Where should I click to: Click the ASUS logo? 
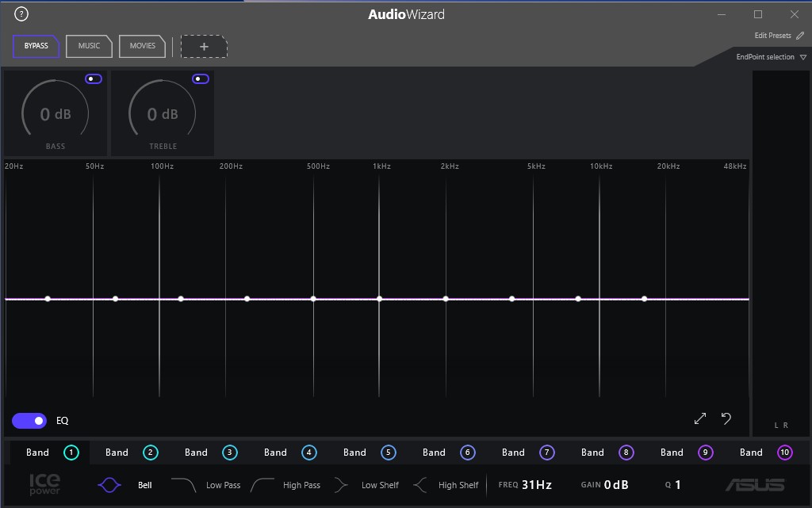click(755, 485)
